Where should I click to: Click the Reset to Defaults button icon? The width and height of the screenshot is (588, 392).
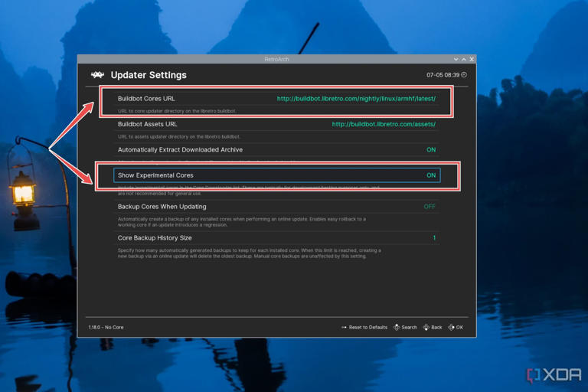[344, 328]
